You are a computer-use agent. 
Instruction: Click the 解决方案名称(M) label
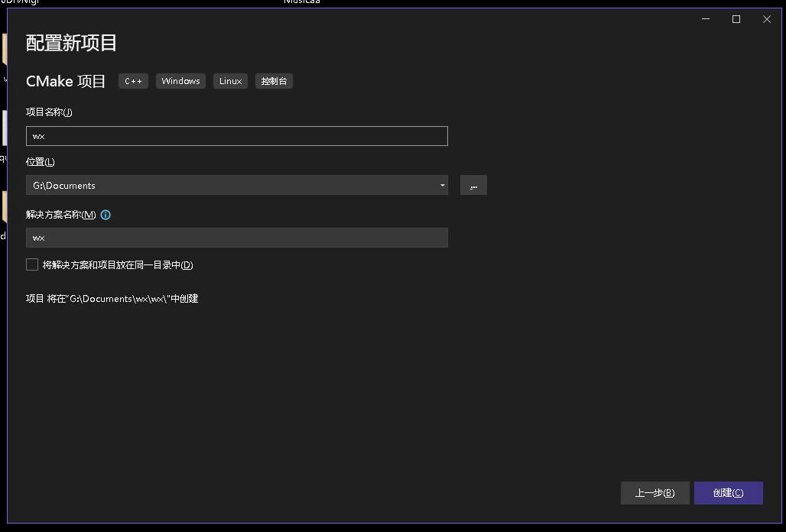[60, 215]
